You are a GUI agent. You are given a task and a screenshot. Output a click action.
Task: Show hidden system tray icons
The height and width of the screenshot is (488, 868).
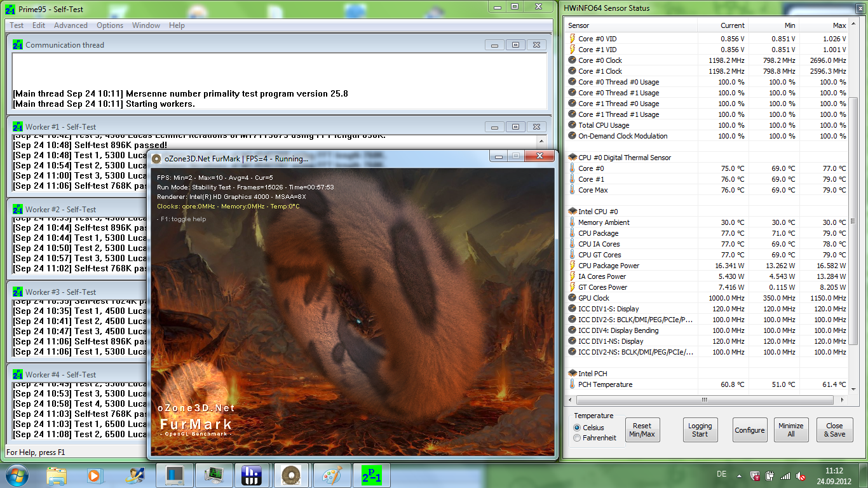click(x=740, y=475)
